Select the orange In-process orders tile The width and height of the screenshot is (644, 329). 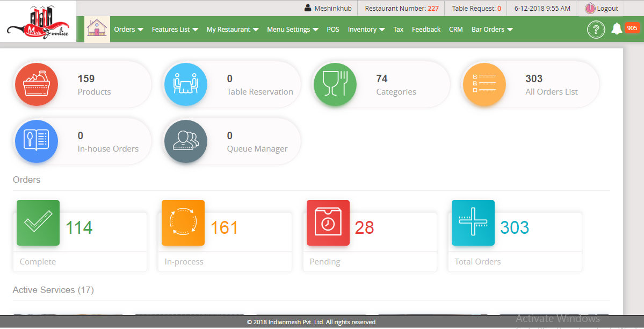point(183,223)
